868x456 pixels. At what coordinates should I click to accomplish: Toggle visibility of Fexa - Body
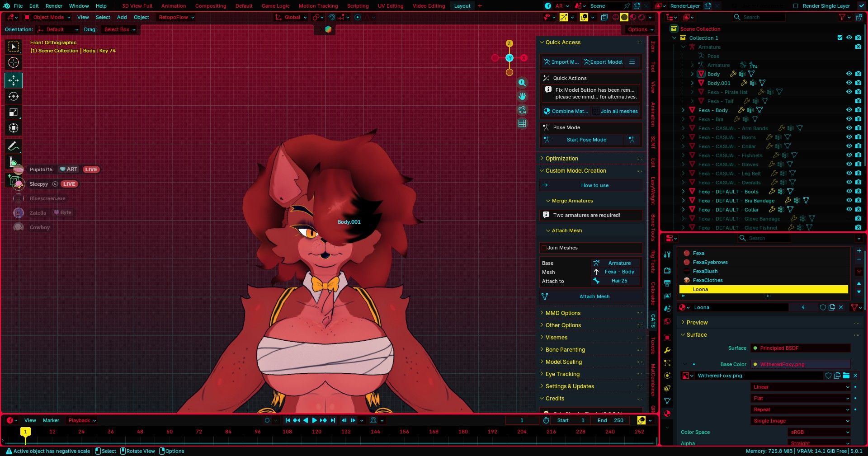pyautogui.click(x=849, y=110)
